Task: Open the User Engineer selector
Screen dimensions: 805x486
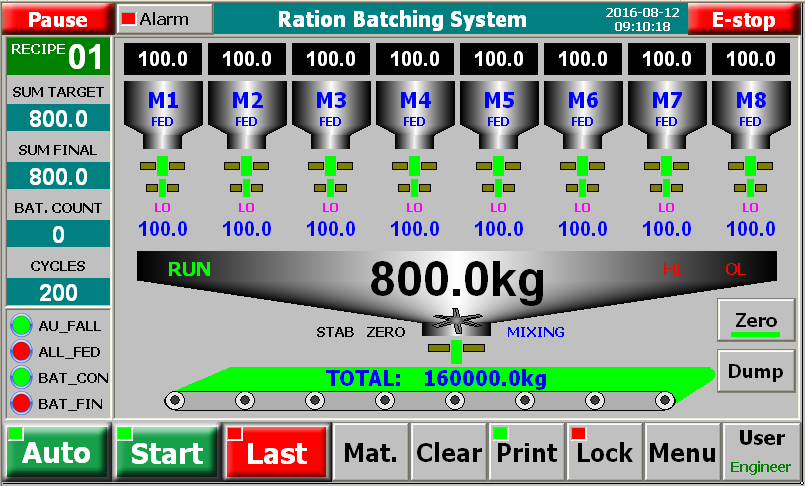Action: pyautogui.click(x=761, y=452)
